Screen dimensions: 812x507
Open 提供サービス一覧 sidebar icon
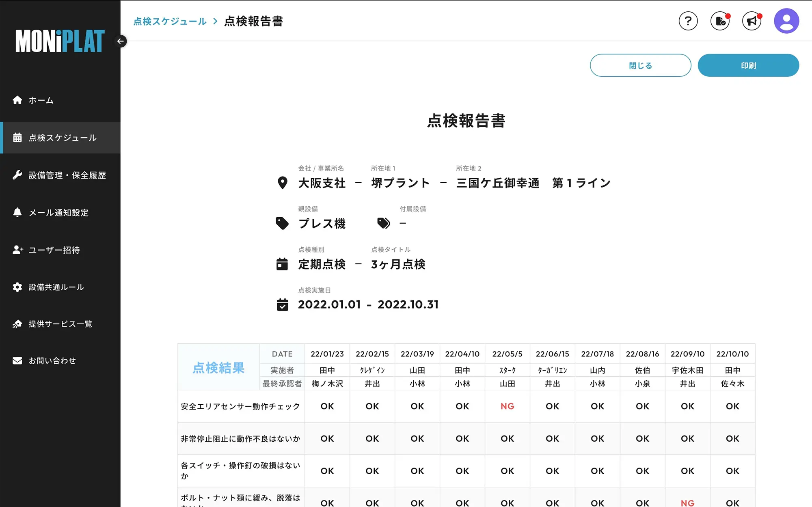18,324
